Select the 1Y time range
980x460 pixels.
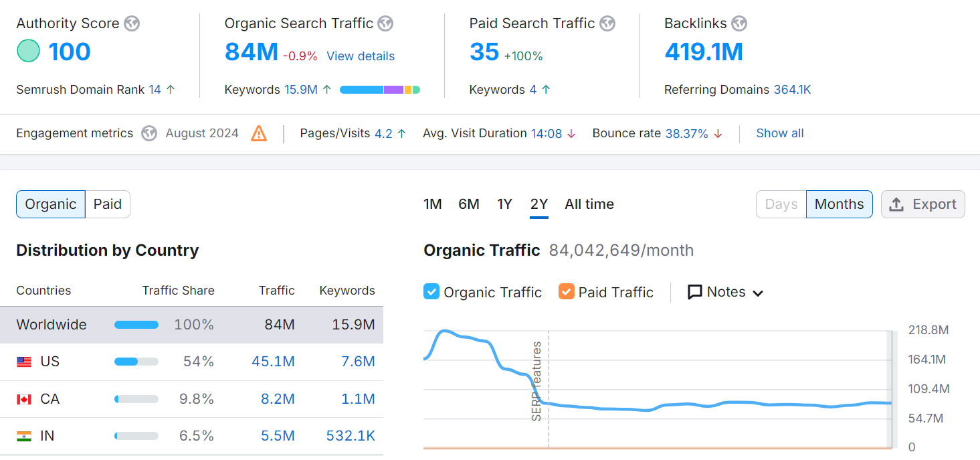point(504,204)
